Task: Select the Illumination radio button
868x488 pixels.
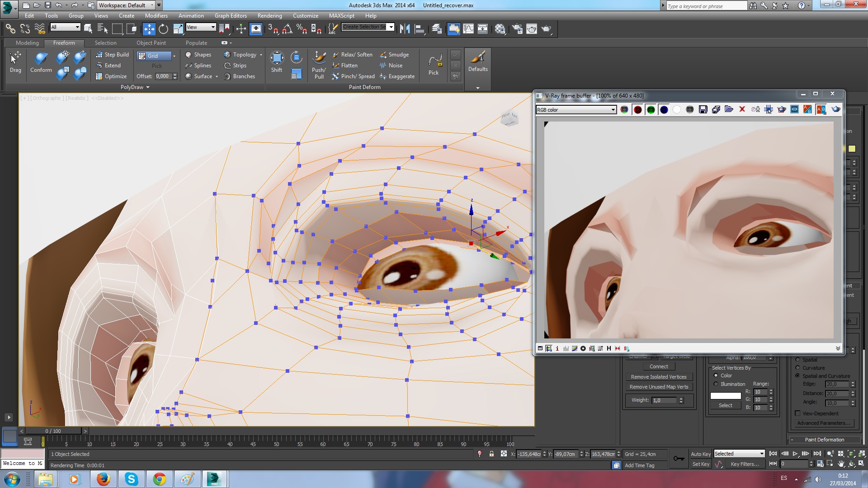Action: tap(716, 384)
